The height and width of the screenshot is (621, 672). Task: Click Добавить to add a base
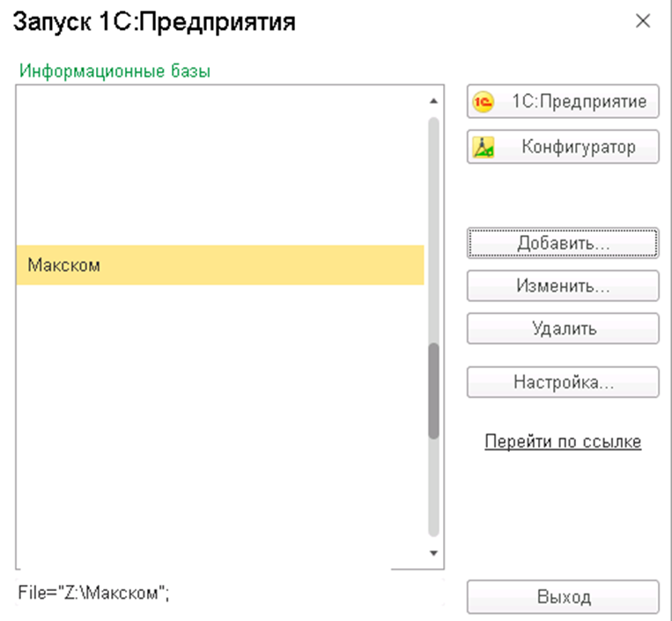pos(563,243)
